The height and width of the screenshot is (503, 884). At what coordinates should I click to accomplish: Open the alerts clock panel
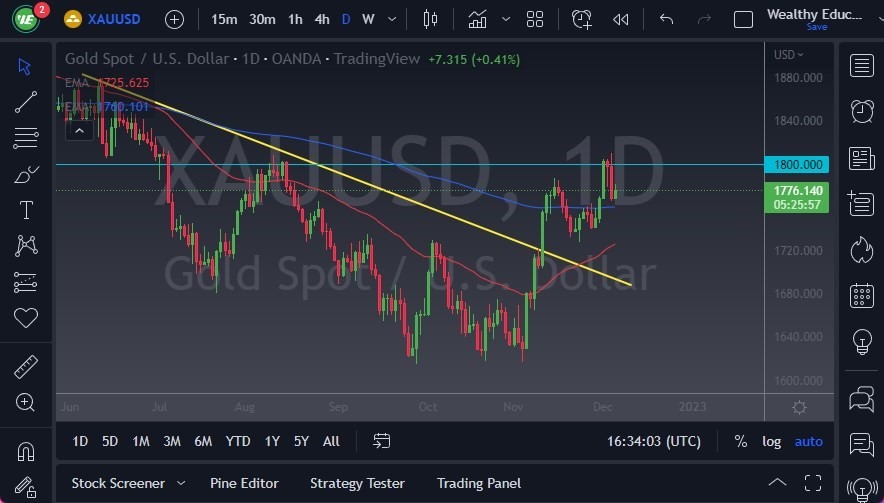861,112
